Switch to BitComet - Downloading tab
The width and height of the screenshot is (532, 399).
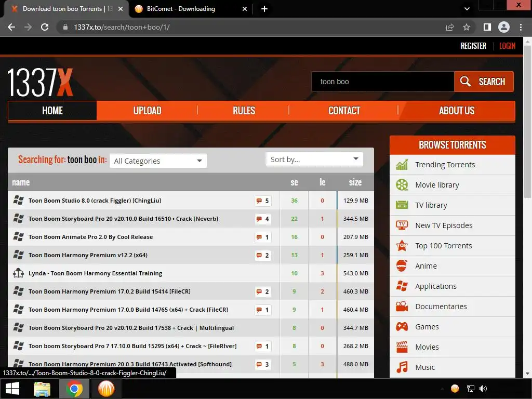coord(191,9)
